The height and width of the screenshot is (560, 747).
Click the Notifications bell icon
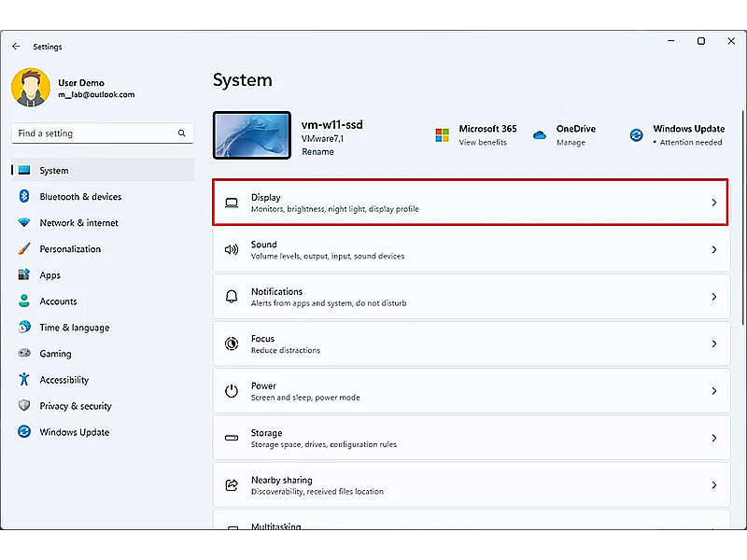[232, 297]
